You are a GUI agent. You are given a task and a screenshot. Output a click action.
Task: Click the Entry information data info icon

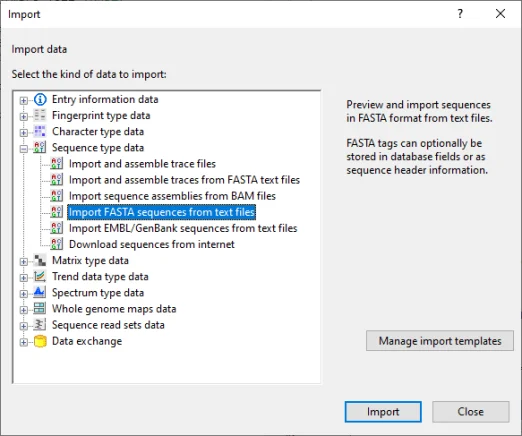(x=40, y=99)
